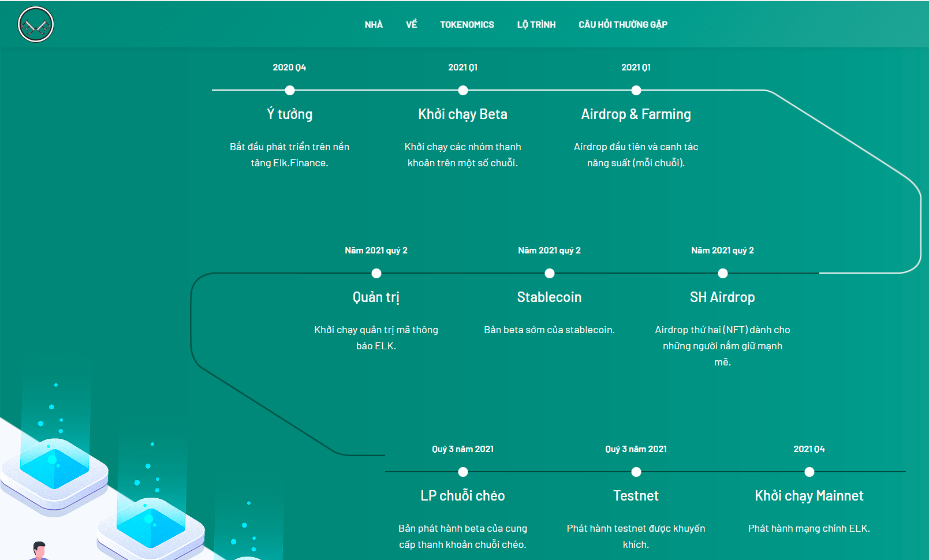This screenshot has width=929, height=560.
Task: Click the SH Airdrop timeline dot
Action: tap(723, 274)
